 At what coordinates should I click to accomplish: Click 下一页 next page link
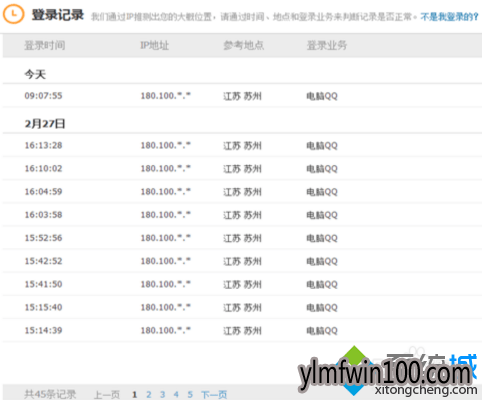tap(214, 395)
